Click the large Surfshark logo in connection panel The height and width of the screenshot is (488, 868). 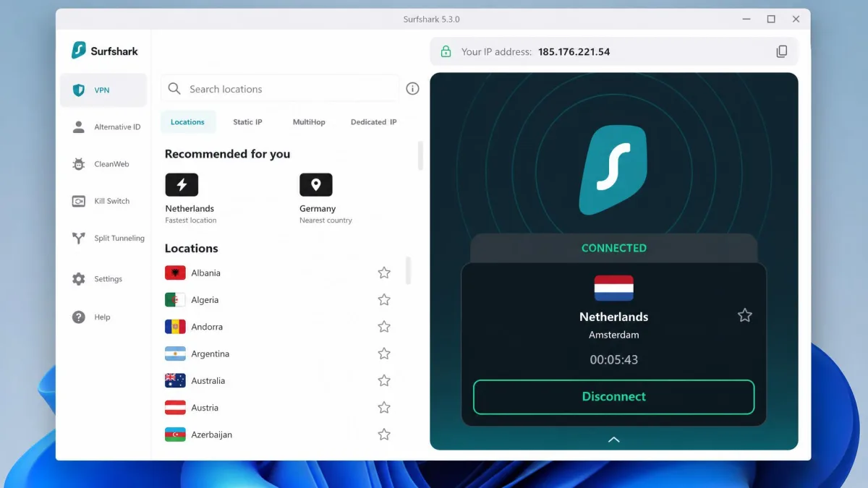coord(613,170)
